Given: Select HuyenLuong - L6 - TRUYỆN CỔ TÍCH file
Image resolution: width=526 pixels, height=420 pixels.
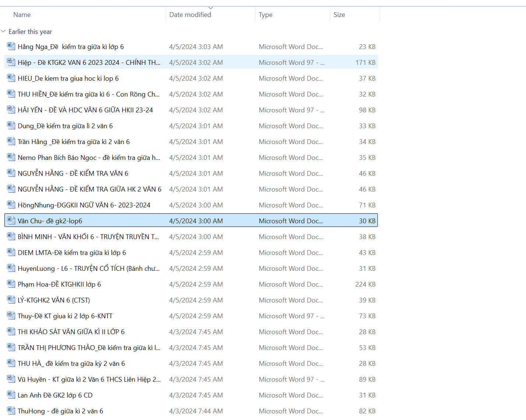Looking at the screenshot, I should (x=89, y=269).
